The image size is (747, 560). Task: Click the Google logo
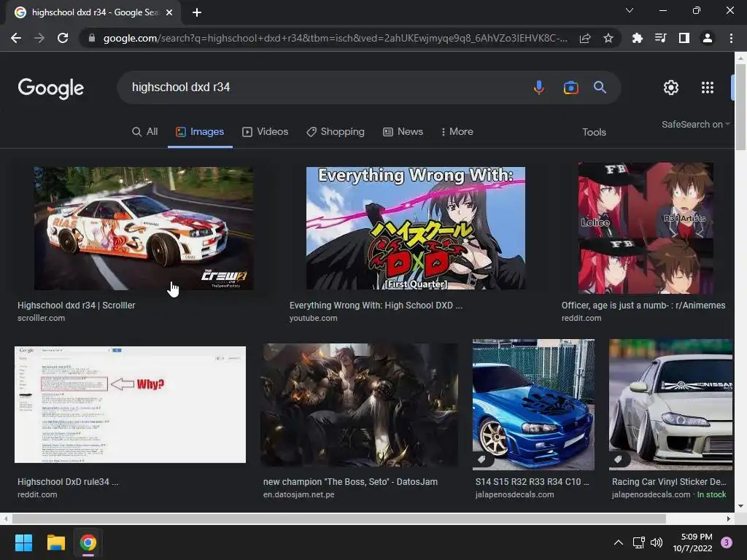(x=51, y=88)
